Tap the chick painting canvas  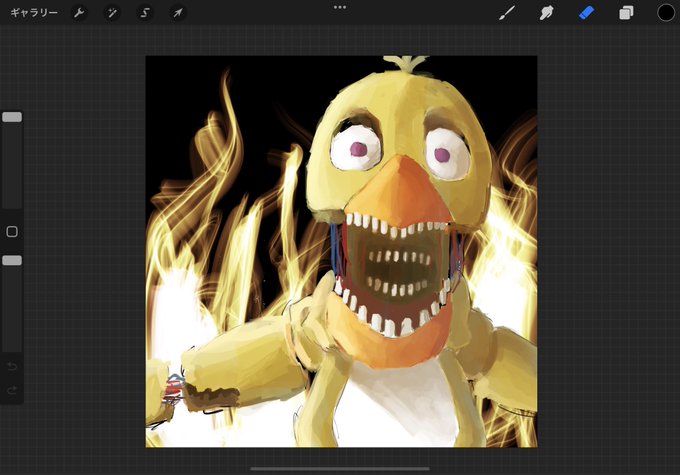point(341,252)
